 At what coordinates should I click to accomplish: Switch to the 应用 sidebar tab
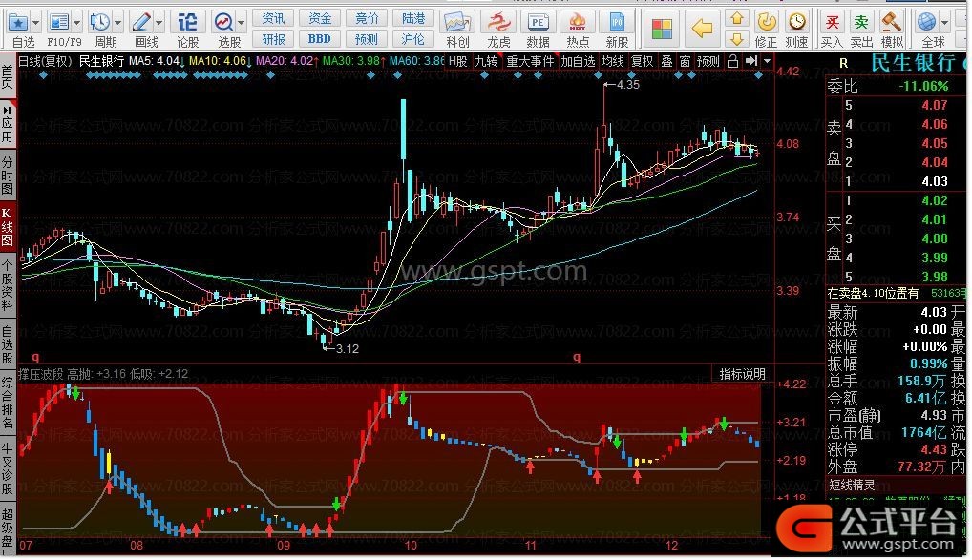[8, 124]
